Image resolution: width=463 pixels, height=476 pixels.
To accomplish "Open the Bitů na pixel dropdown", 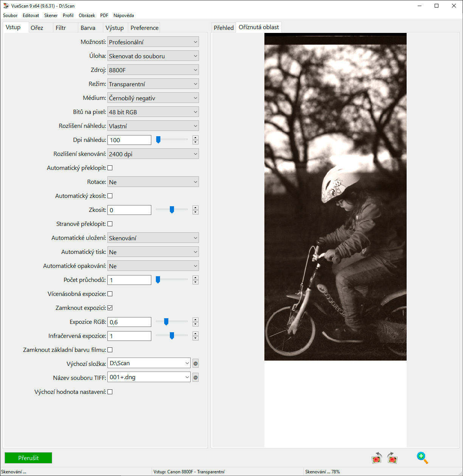I will click(153, 112).
